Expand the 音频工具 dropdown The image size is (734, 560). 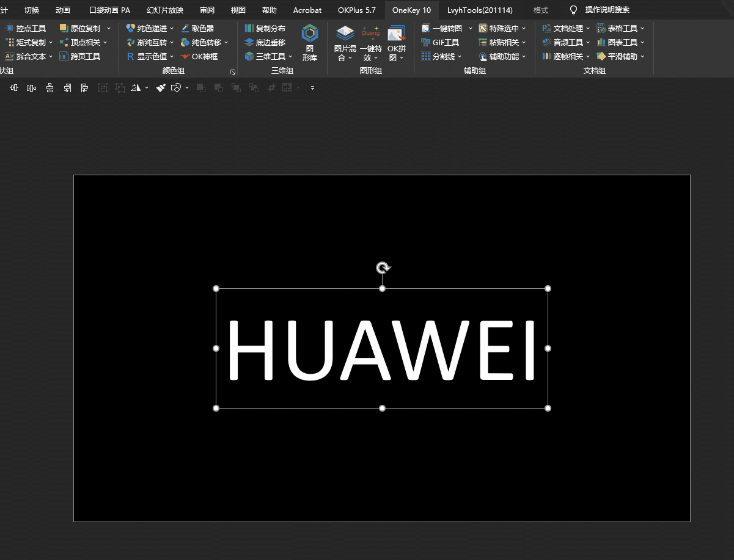[588, 42]
